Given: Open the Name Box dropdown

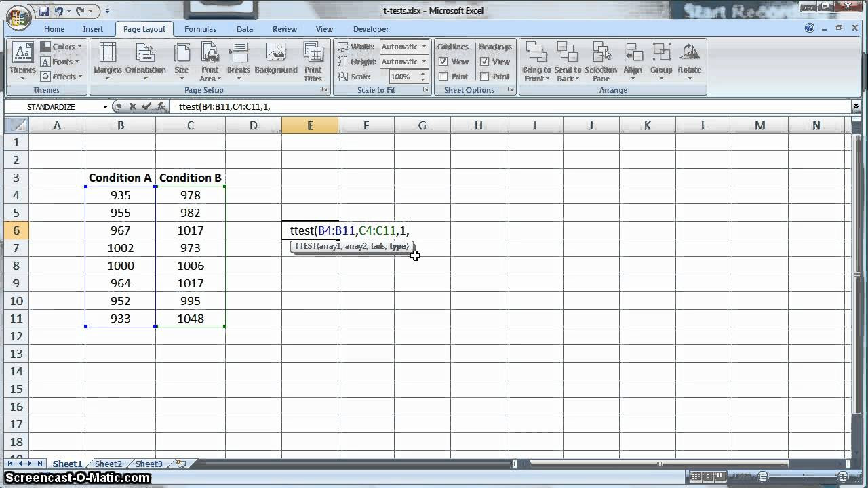Looking at the screenshot, I should 105,107.
